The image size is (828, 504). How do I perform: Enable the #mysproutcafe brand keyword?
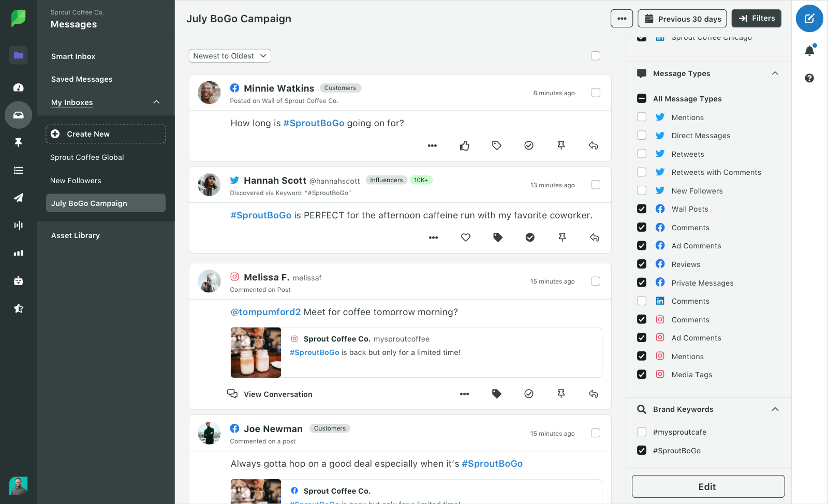tap(642, 432)
